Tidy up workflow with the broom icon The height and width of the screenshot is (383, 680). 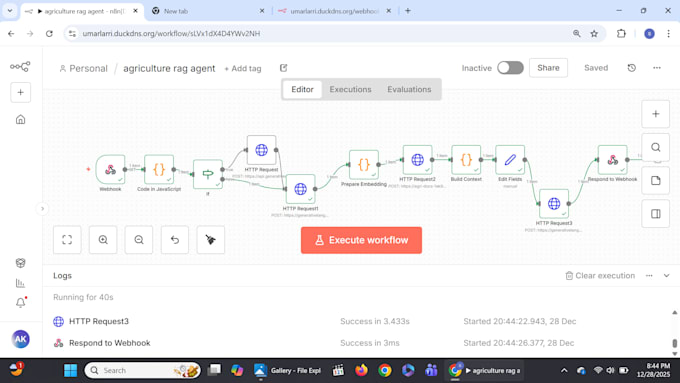click(x=211, y=240)
